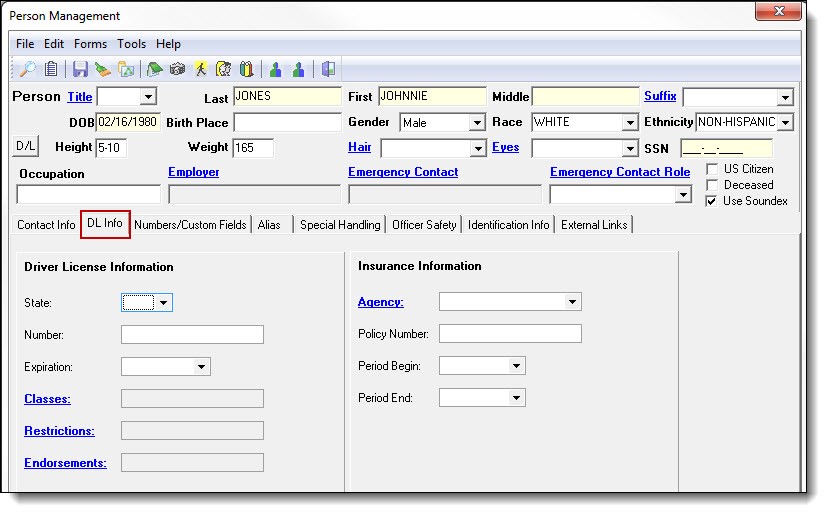Click the D/L button
Screen dimensions: 827x513
tap(25, 147)
